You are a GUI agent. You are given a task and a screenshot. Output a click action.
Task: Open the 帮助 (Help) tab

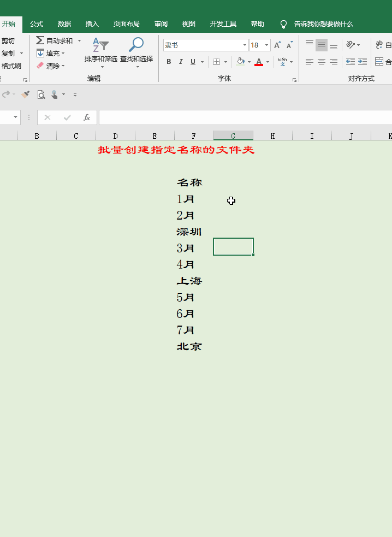258,24
